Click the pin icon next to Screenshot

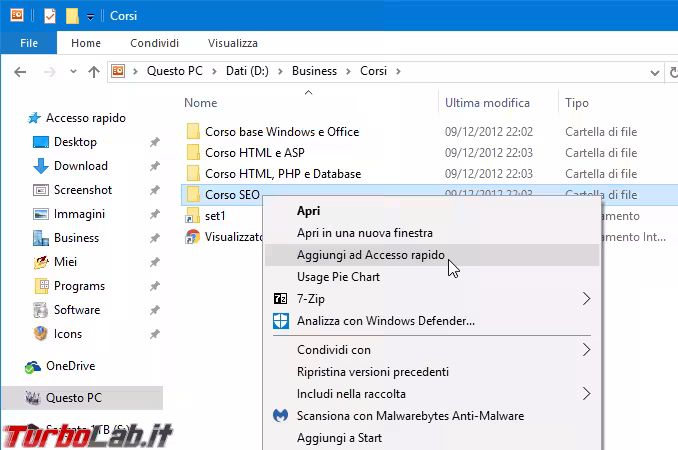[155, 190]
